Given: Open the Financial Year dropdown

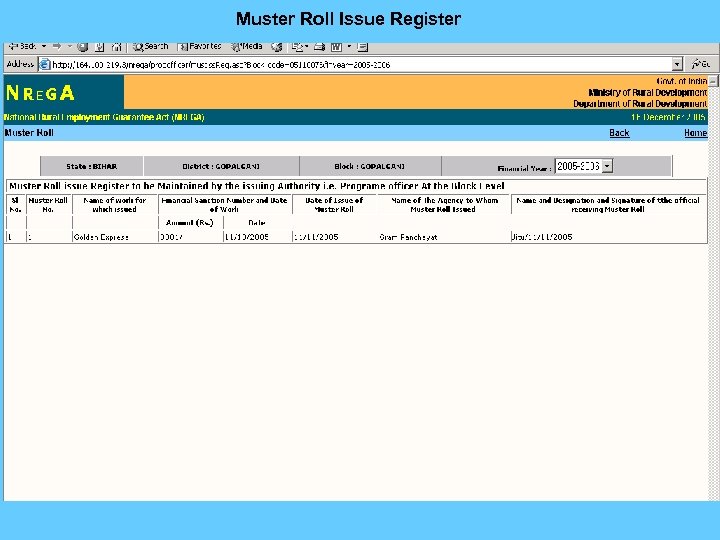Looking at the screenshot, I should click(x=584, y=166).
